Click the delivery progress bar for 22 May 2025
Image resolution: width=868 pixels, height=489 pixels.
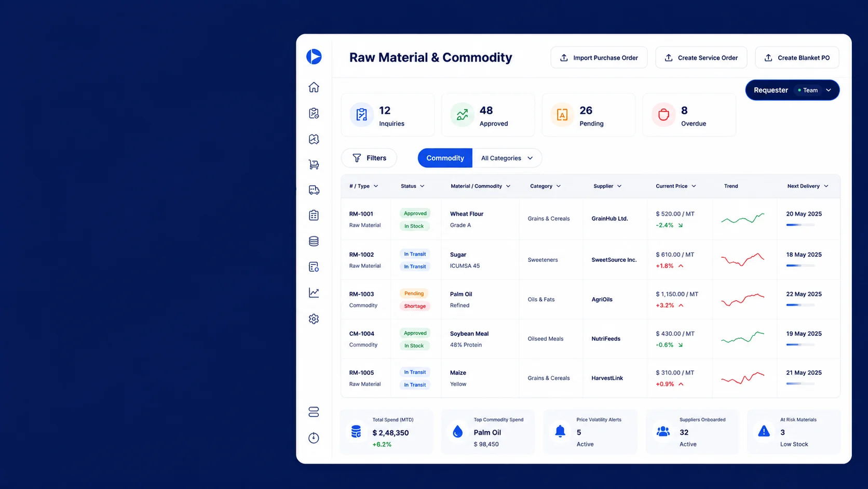800,305
